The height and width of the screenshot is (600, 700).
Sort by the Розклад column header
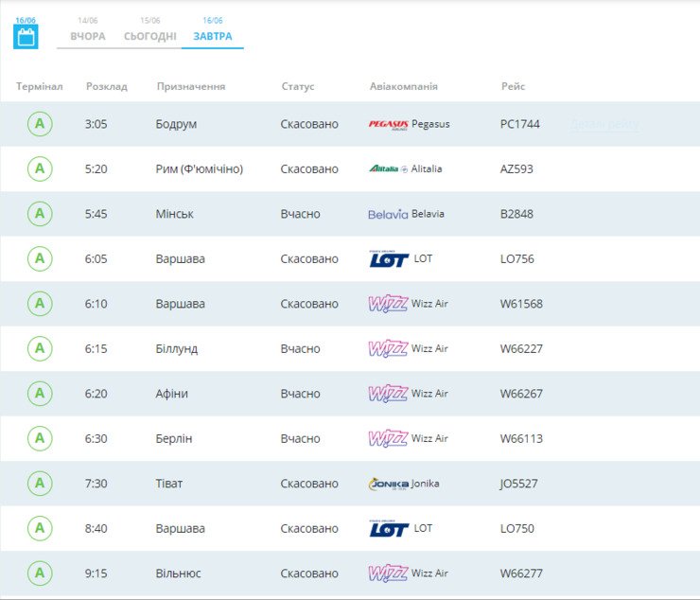(x=106, y=86)
